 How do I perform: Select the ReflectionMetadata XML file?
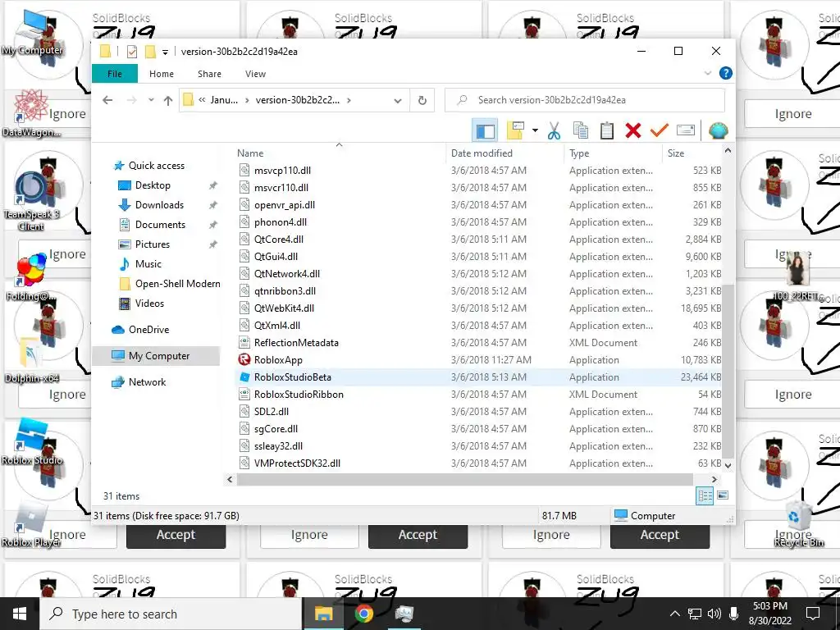point(296,343)
